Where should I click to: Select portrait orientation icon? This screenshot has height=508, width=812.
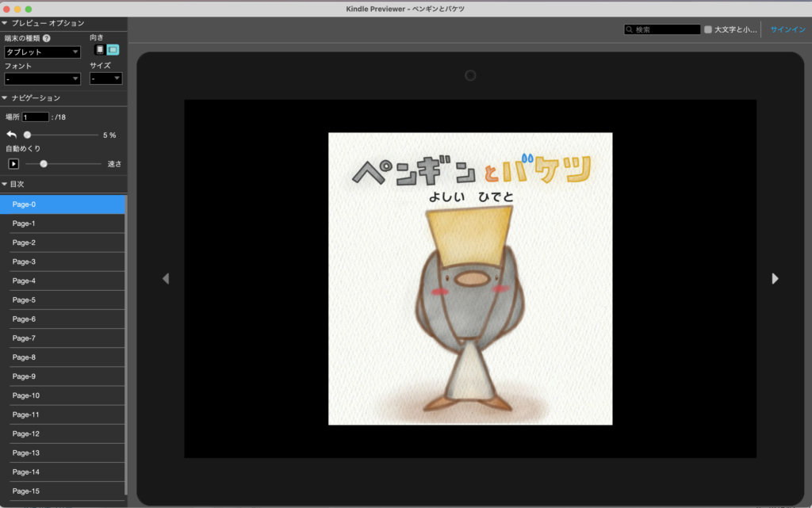click(x=100, y=50)
